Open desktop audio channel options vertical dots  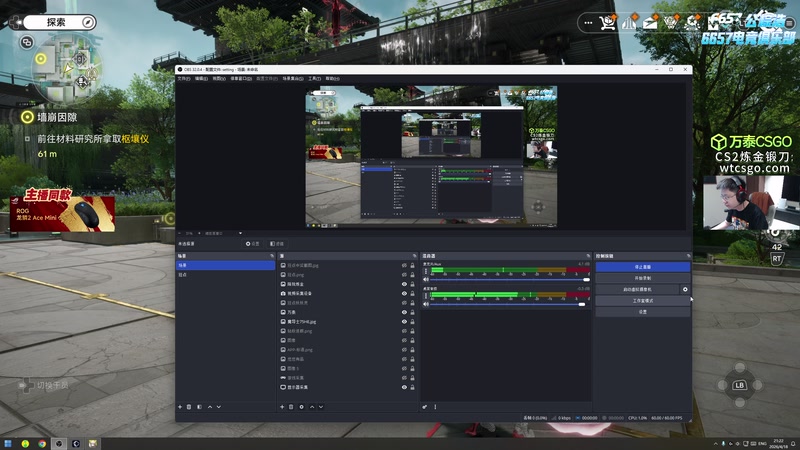point(426,295)
